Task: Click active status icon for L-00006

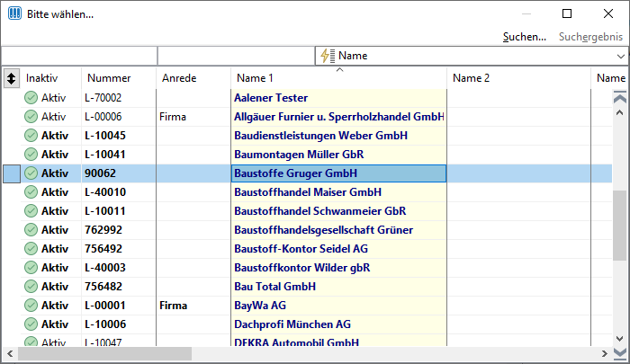Action: coord(31,116)
